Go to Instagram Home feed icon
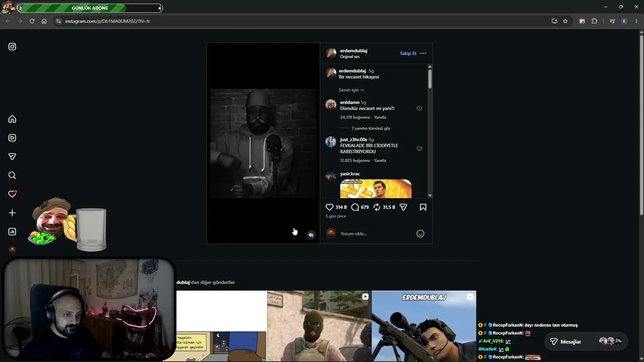 click(x=12, y=119)
